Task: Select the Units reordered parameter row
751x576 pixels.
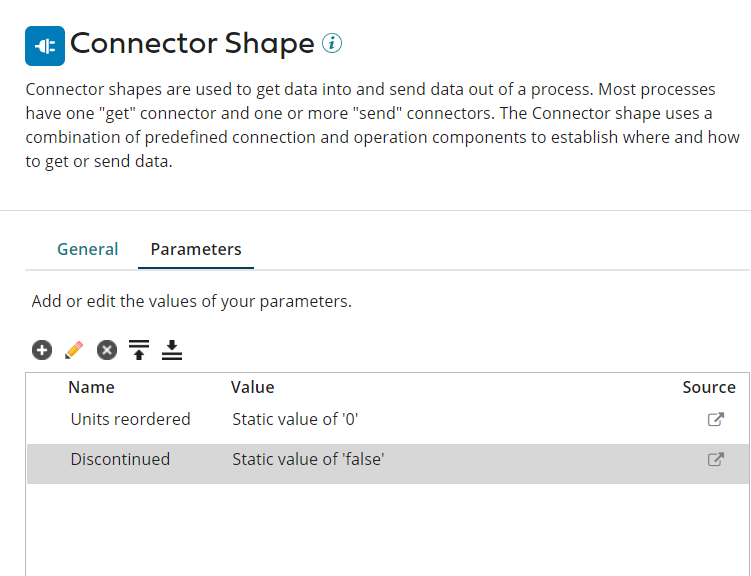Action: click(130, 420)
